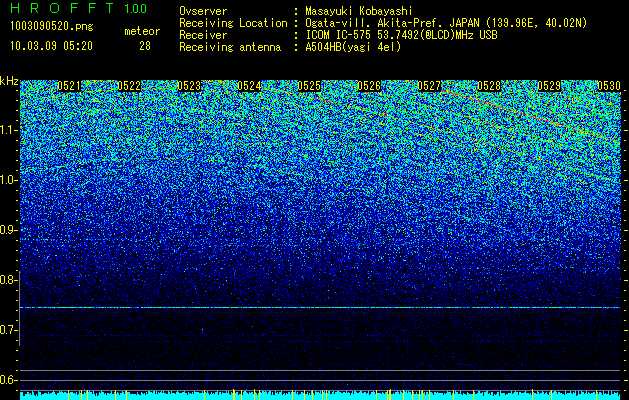The width and height of the screenshot is (629, 400).
Task: Click the date stamp 10.03.09 05:20
Action: (51, 46)
